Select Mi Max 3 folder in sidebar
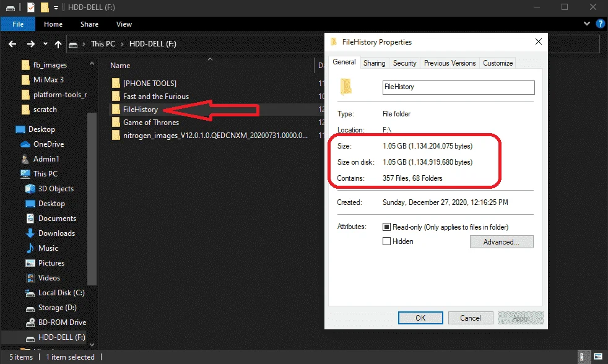The image size is (608, 364). tap(48, 79)
